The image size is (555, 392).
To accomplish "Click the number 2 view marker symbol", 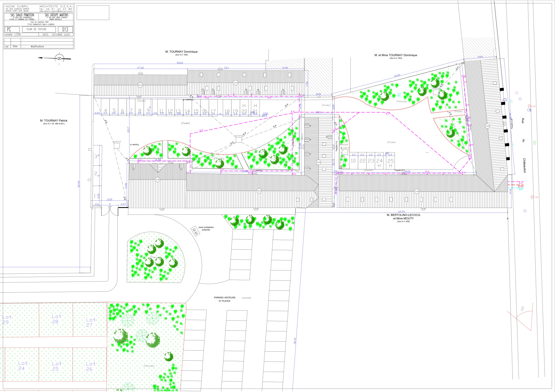I will click(x=522, y=309).
